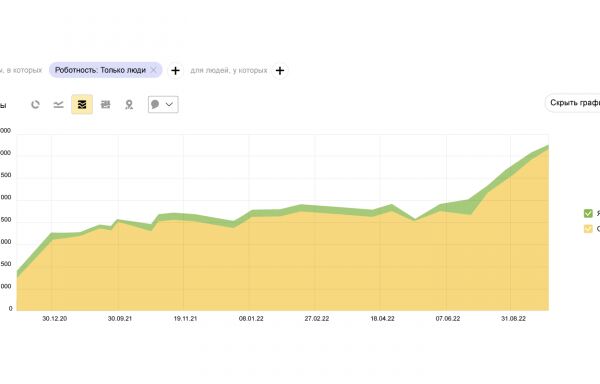600x384 pixels.
Task: Toggle the green series legend checkbox
Action: pyautogui.click(x=588, y=213)
